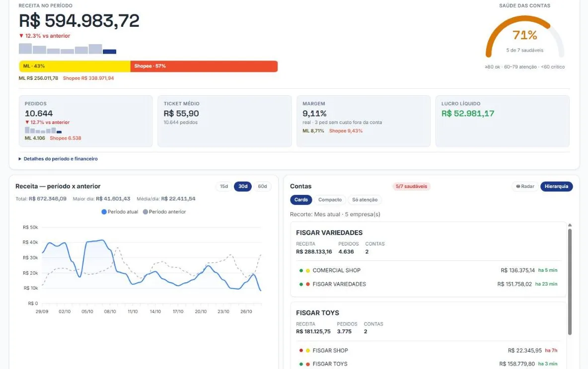This screenshot has height=369, width=588.
Task: Switch to the Só atenção tab
Action: [x=365, y=200]
